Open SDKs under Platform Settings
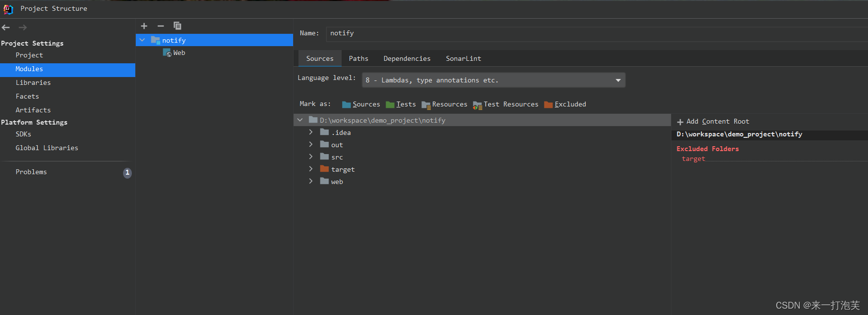868x315 pixels. (x=68, y=134)
